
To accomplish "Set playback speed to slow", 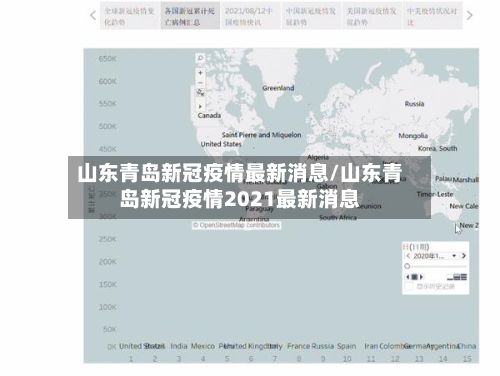I will click(450, 277).
